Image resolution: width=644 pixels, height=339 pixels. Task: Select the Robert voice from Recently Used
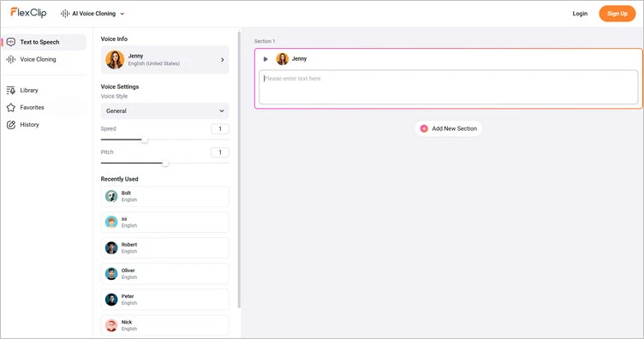click(x=165, y=248)
